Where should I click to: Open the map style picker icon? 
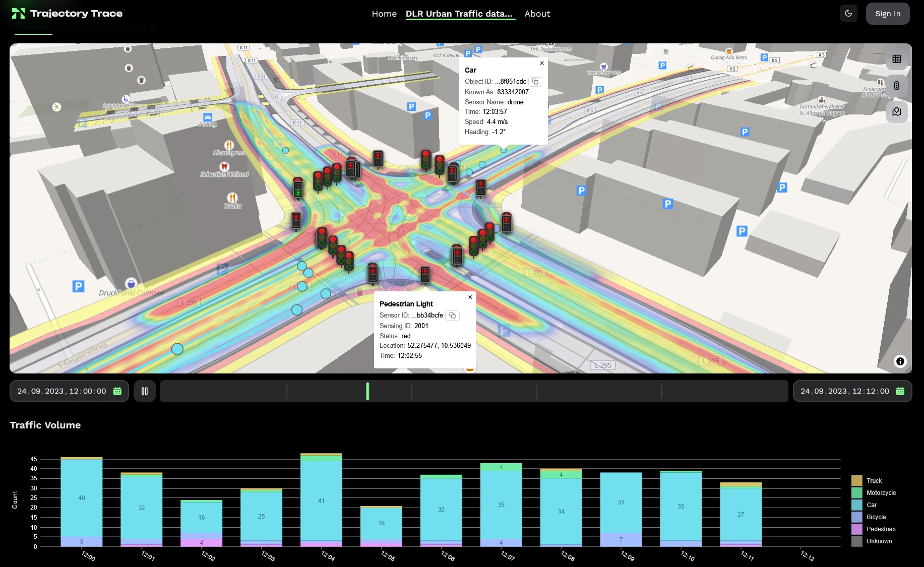[x=897, y=112]
